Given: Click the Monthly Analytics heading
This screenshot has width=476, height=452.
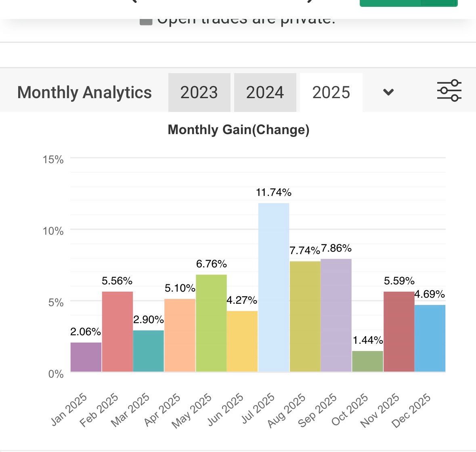Looking at the screenshot, I should click(x=84, y=93).
